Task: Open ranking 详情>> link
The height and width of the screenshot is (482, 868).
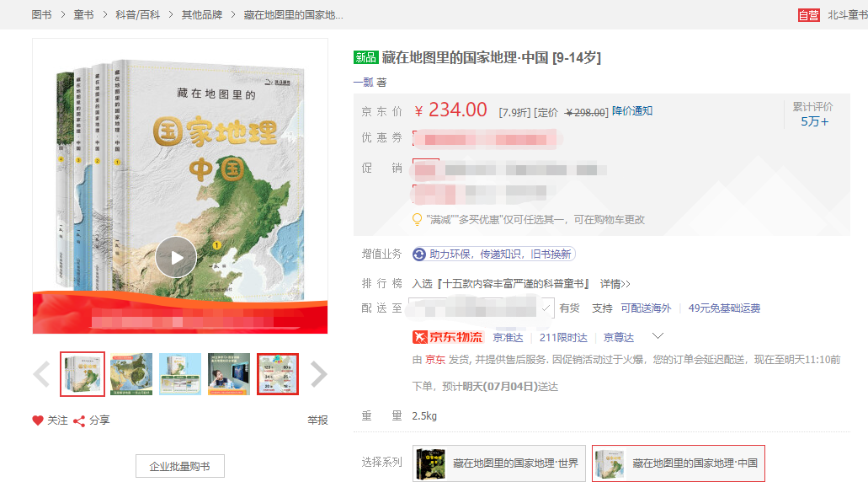Action: (615, 284)
